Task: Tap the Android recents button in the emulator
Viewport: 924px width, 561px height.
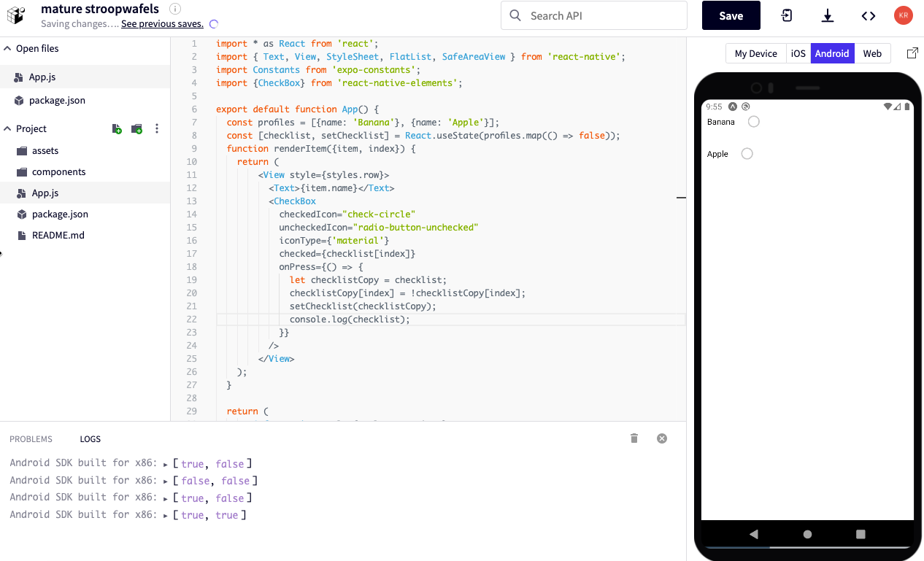Action: (861, 534)
